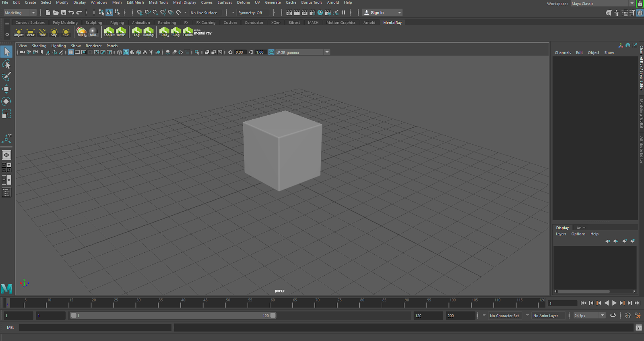Open the mental ray Toolkit
Image resolution: width=644 pixels, height=341 pixels.
[109, 32]
